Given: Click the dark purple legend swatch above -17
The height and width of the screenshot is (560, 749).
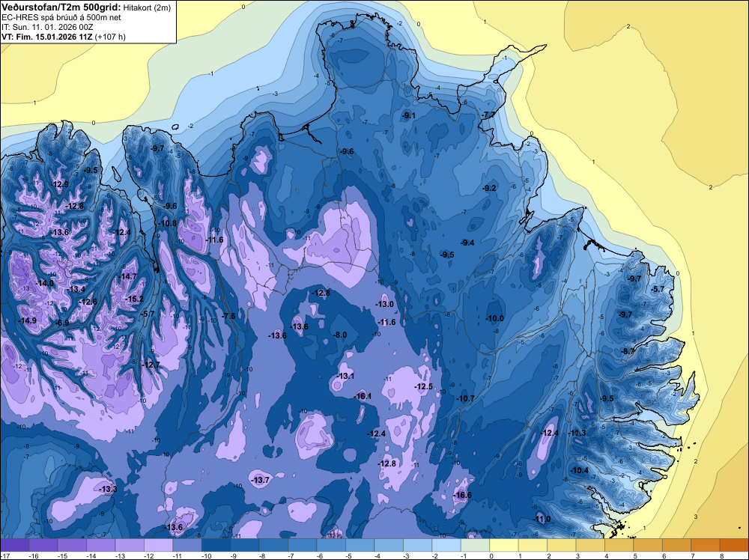Looking at the screenshot, I should click(15, 545).
